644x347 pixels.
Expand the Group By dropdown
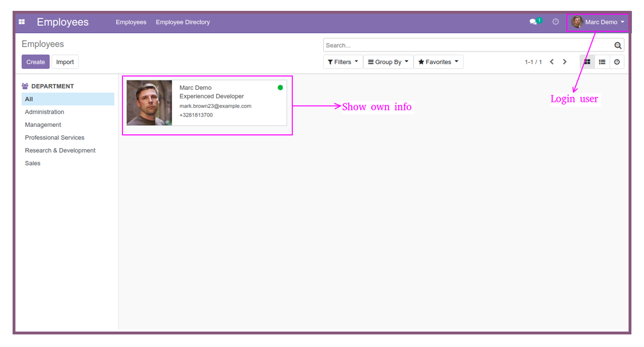pos(388,62)
